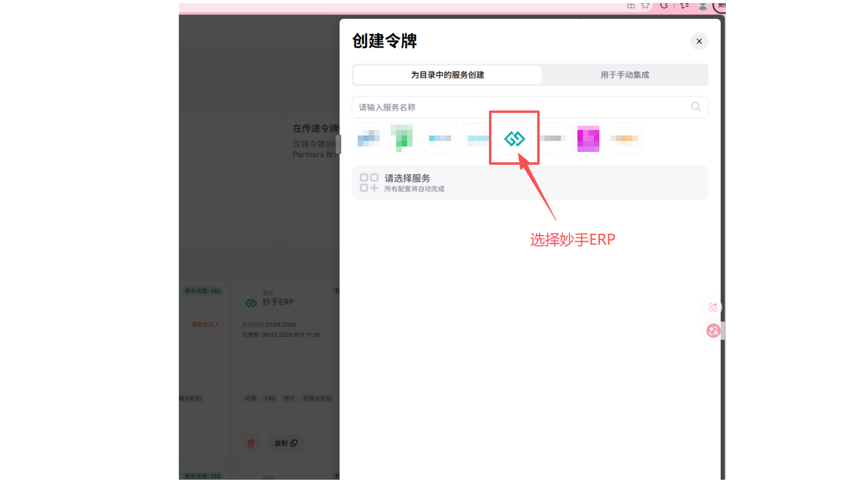Click the magnifier search icon
Image resolution: width=868 pixels, height=484 pixels.
(x=696, y=107)
